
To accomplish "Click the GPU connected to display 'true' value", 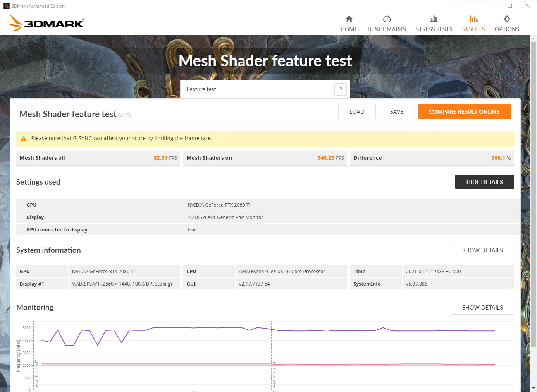I will point(192,230).
